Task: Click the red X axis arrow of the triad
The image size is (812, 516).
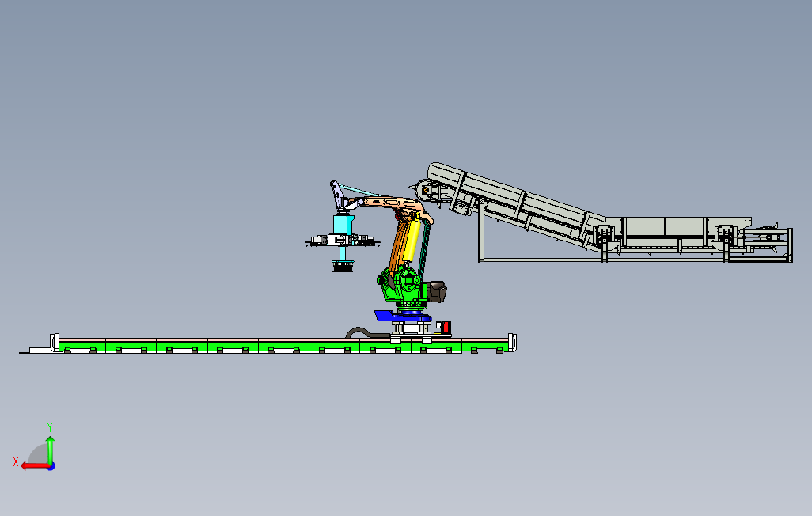Action: [x=34, y=466]
